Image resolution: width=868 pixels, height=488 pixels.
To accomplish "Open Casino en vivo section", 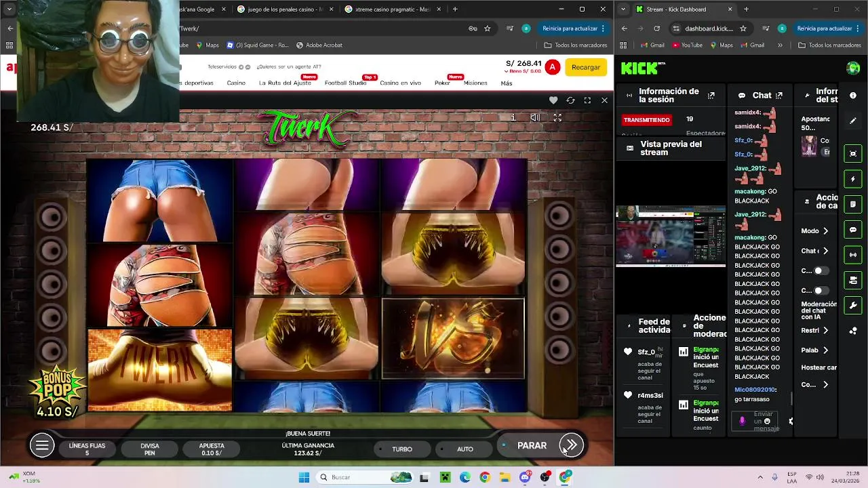I will pos(400,83).
